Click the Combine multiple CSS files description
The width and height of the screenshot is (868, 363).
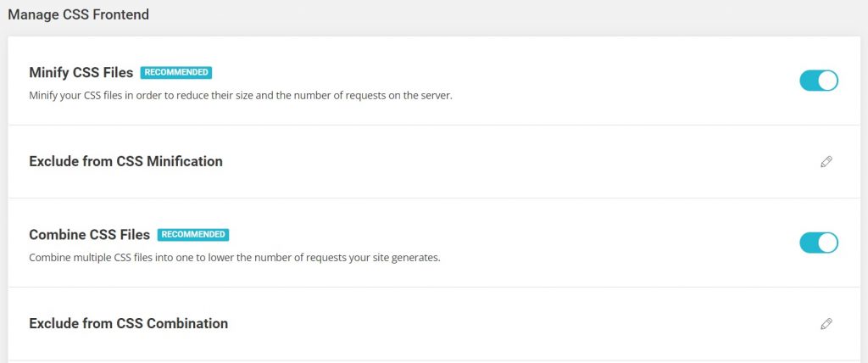pyautogui.click(x=234, y=258)
